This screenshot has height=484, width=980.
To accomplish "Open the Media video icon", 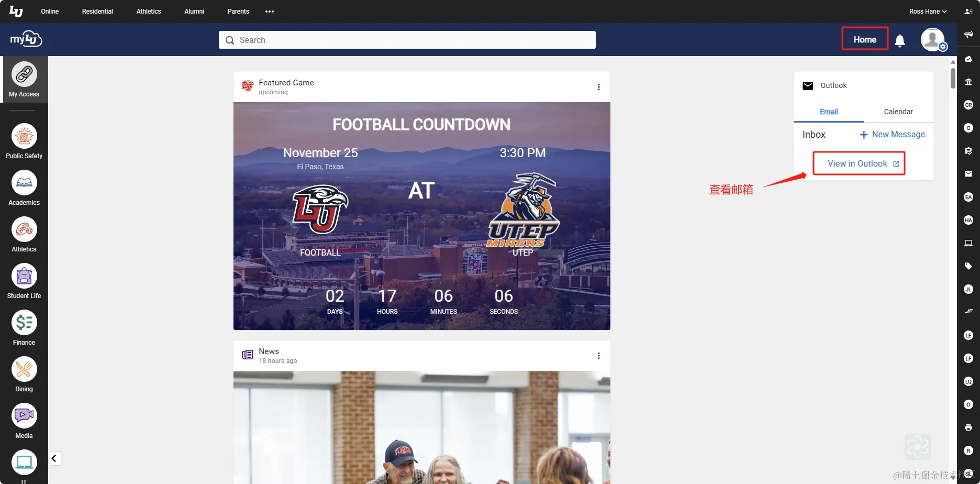I will pyautogui.click(x=24, y=416).
